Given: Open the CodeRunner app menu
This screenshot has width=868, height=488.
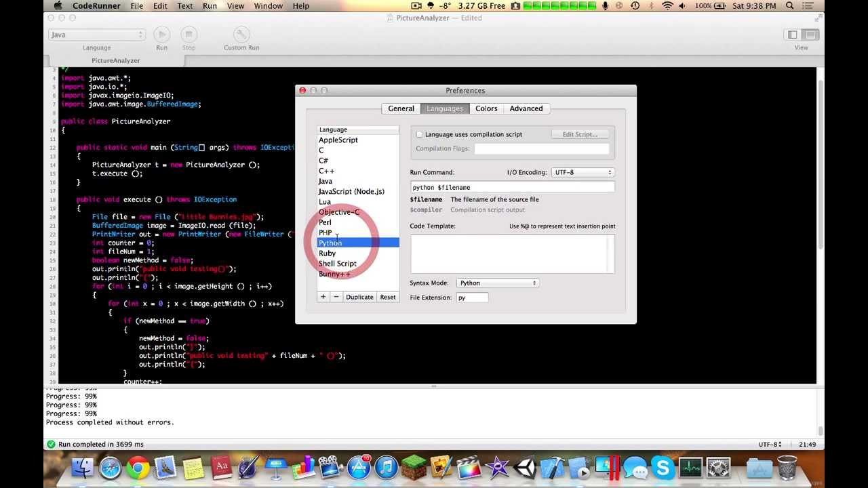Looking at the screenshot, I should pos(96,6).
